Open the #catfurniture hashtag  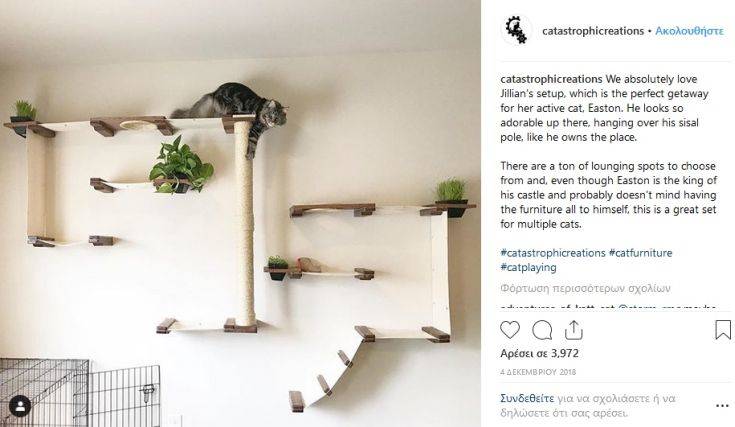click(640, 253)
